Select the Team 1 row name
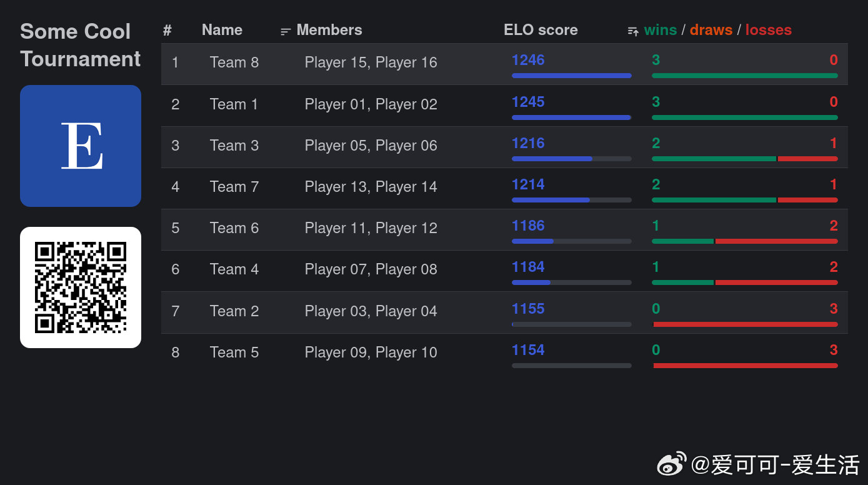This screenshot has width=868, height=485. (234, 104)
